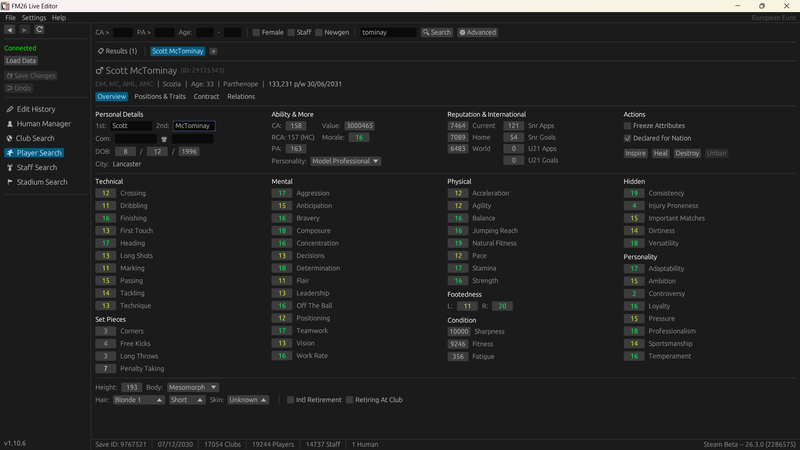Toggle the Newgen filter checkbox
Viewport: 800px width, 450px height.
point(318,32)
